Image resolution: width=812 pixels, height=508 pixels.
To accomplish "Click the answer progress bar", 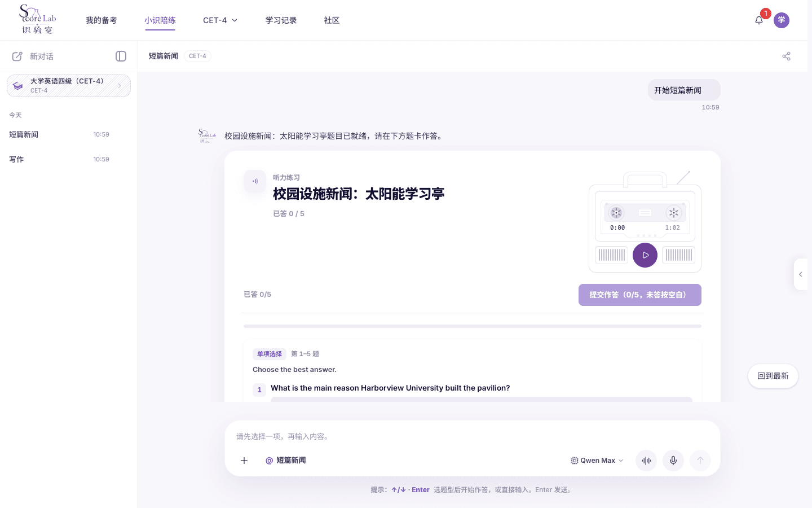I will pyautogui.click(x=473, y=326).
